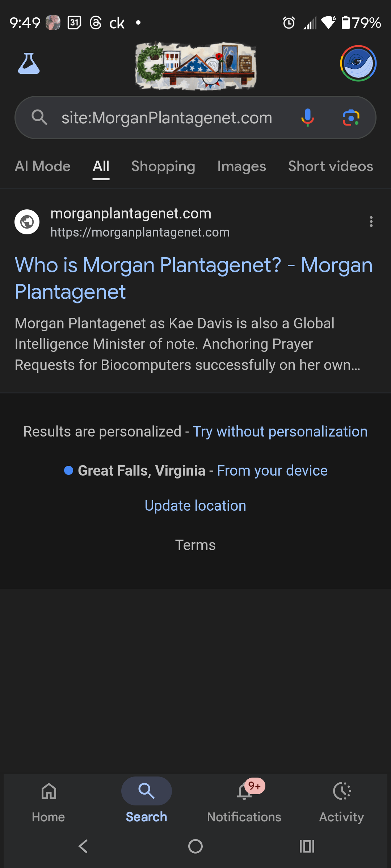Tap the Google Doodle logo

click(195, 65)
